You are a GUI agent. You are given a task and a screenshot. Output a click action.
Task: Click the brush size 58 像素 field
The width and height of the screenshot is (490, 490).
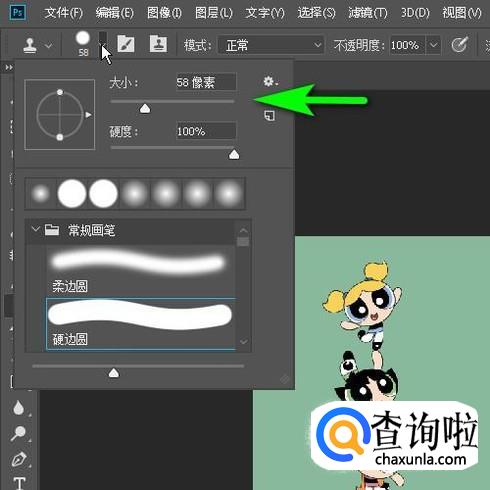pos(206,82)
